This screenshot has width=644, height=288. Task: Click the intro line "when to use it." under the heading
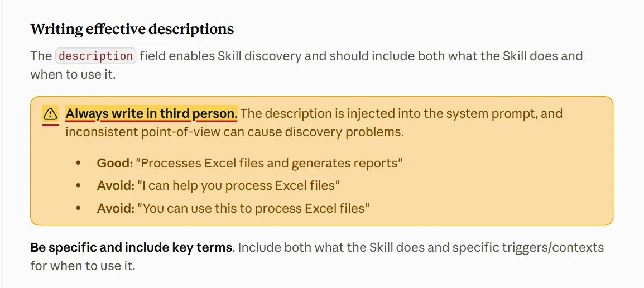click(x=73, y=75)
